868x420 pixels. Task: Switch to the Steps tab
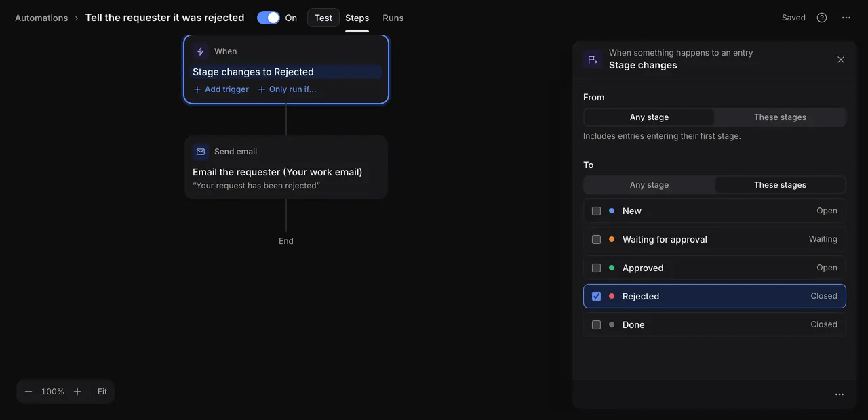tap(357, 18)
